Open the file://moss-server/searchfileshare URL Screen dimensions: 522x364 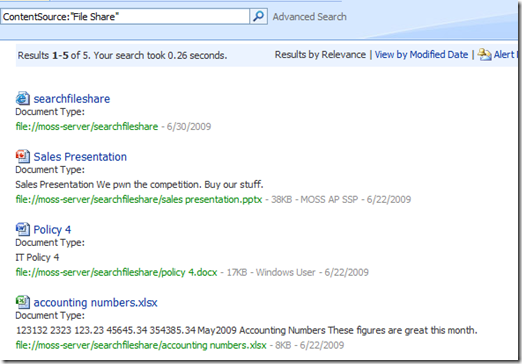87,127
